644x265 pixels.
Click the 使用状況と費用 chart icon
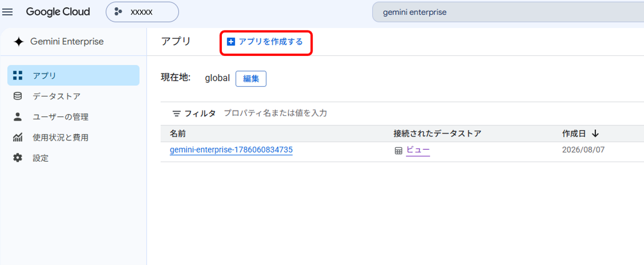click(17, 137)
